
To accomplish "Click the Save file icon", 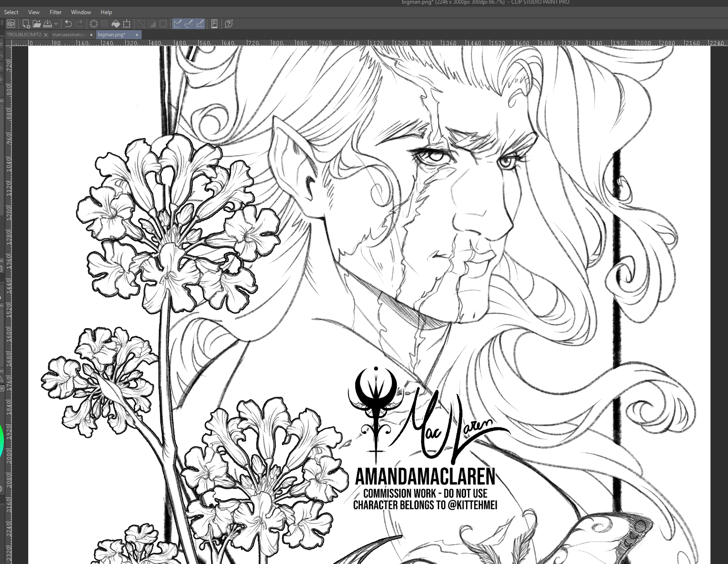I will tap(47, 24).
